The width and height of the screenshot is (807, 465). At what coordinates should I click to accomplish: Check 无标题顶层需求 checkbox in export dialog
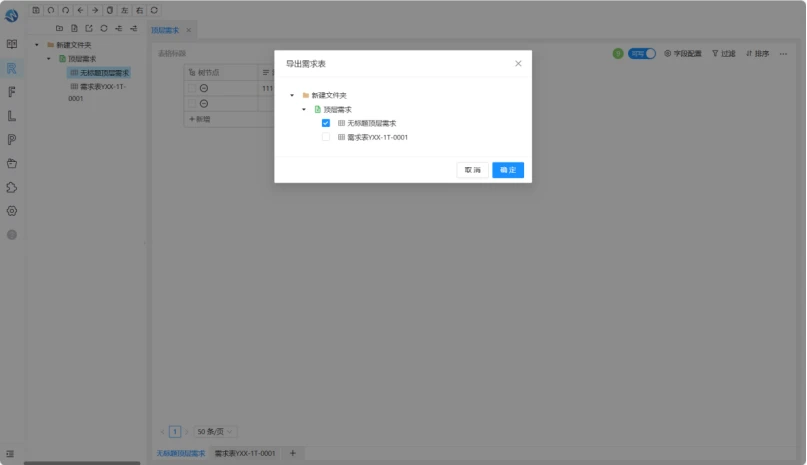(326, 123)
